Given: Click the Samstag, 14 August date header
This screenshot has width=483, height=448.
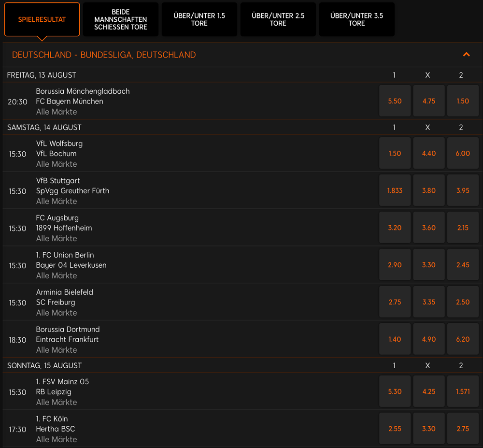Looking at the screenshot, I should pyautogui.click(x=44, y=128).
